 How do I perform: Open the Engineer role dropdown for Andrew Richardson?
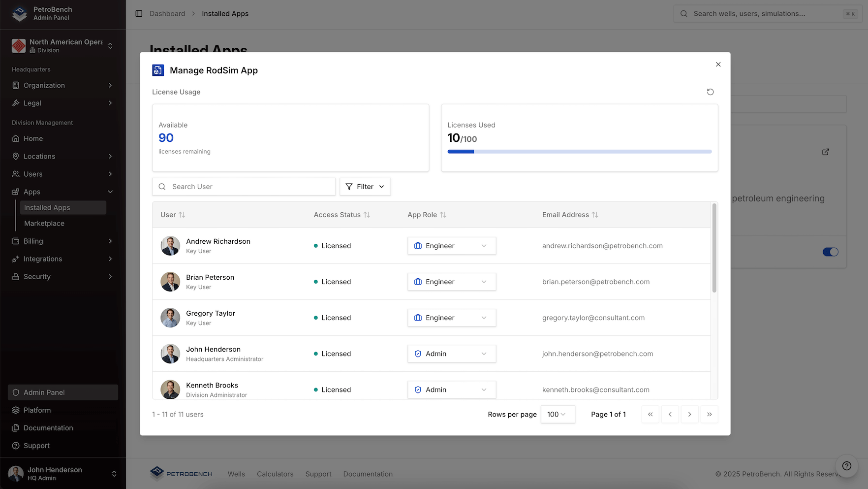click(451, 246)
